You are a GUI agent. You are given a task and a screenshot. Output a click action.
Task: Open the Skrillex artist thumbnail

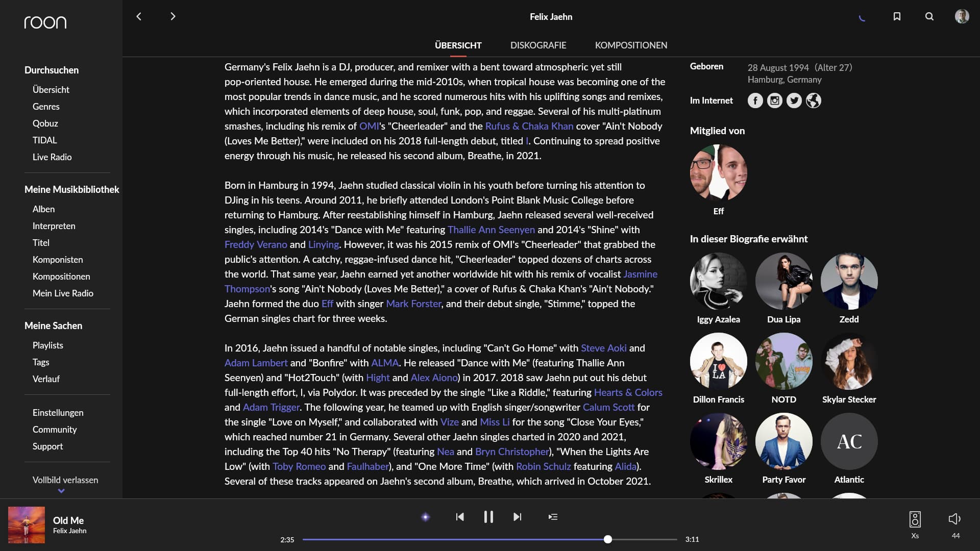(x=718, y=441)
